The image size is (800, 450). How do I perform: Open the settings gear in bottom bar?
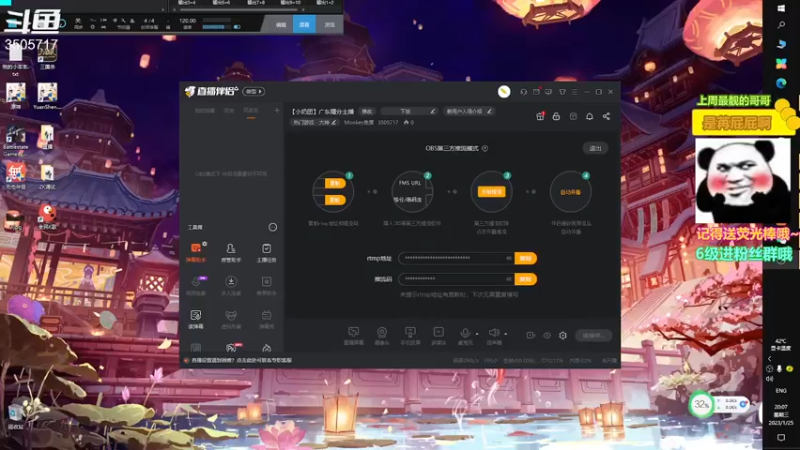(x=563, y=335)
